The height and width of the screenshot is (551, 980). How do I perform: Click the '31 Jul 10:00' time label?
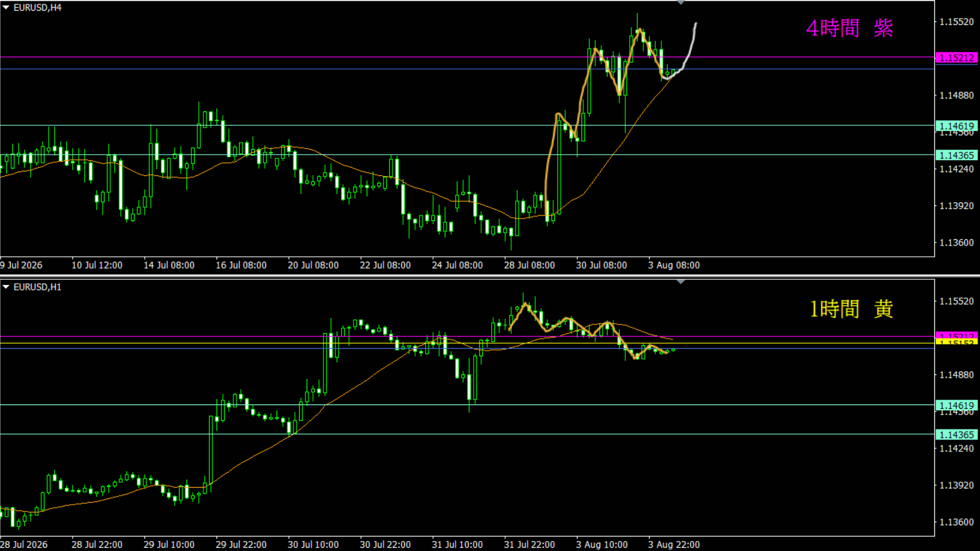click(457, 545)
